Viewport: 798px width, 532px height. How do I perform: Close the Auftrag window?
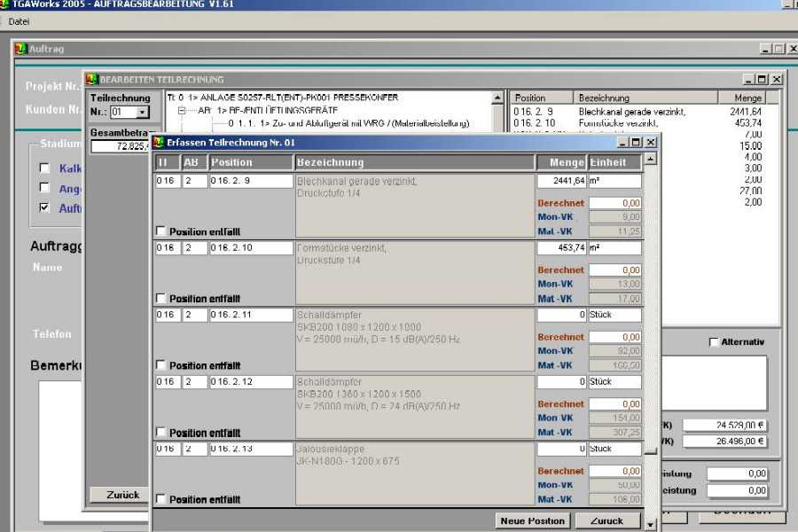click(x=793, y=49)
